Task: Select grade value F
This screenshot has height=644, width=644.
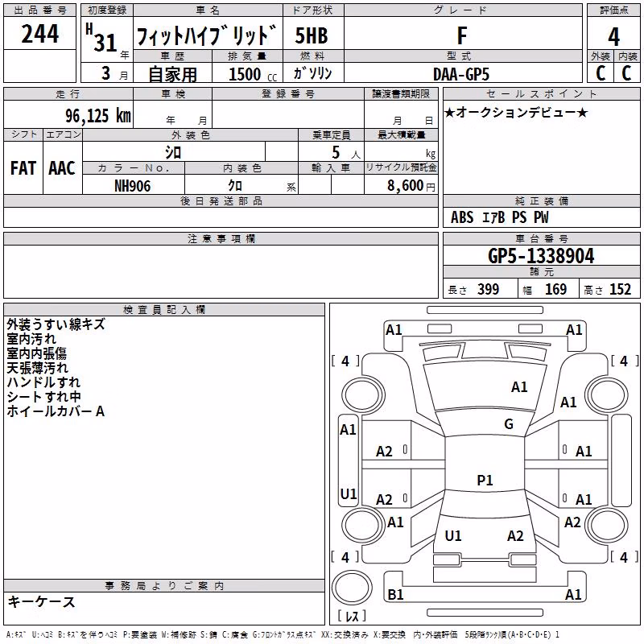Action: point(462,35)
